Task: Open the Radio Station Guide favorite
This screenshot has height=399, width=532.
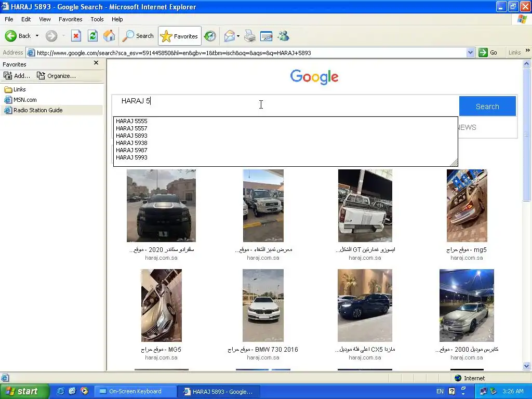Action: tap(33, 110)
